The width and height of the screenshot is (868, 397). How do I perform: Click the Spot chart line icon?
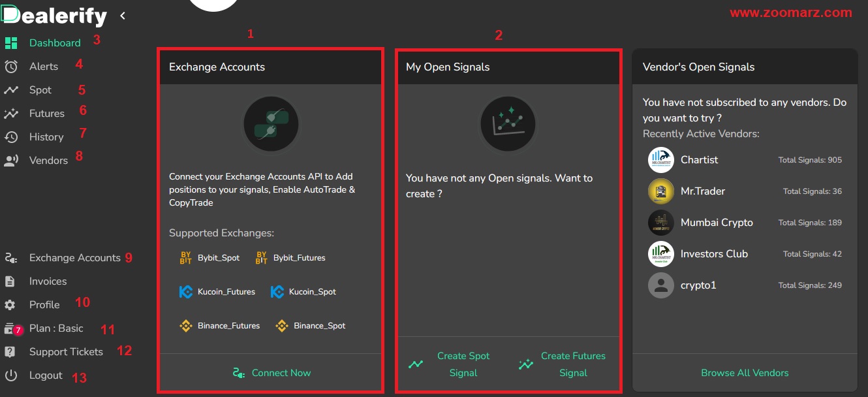pos(10,90)
